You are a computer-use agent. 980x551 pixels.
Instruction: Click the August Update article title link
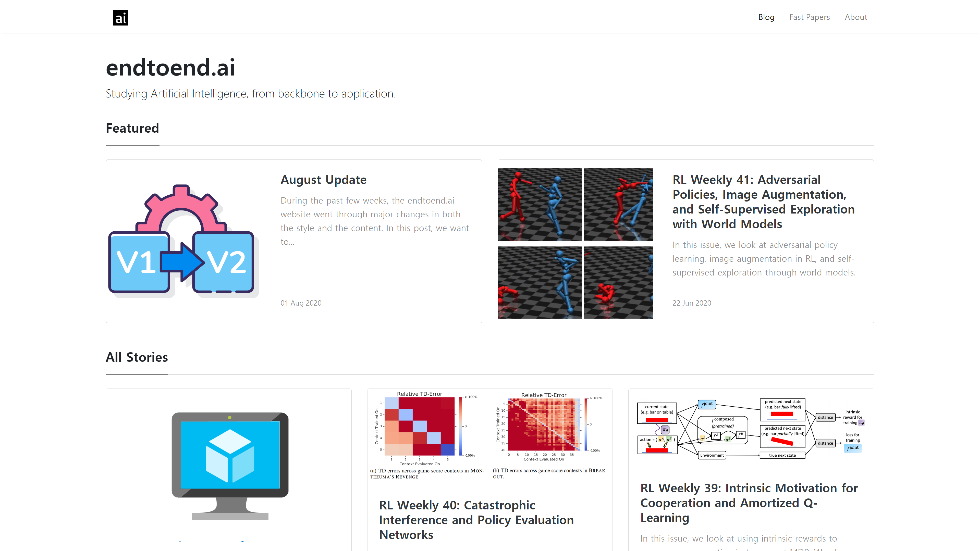tap(323, 179)
